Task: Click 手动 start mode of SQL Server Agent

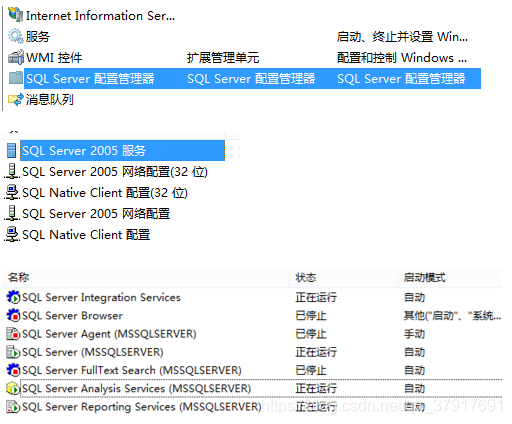Action: tap(414, 334)
